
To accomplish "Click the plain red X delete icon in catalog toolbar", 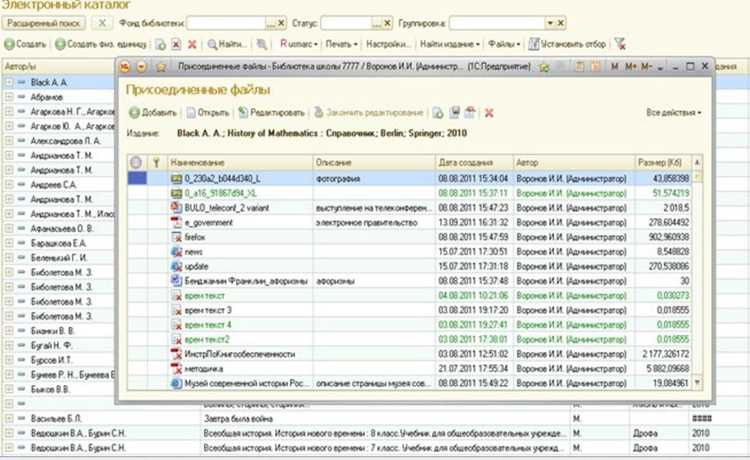I will 192,44.
